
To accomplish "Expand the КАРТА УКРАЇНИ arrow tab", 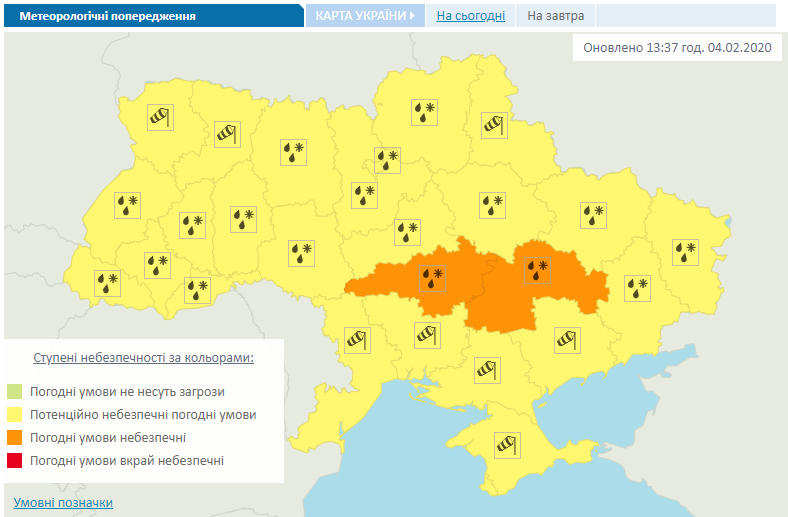I will pyautogui.click(x=365, y=16).
